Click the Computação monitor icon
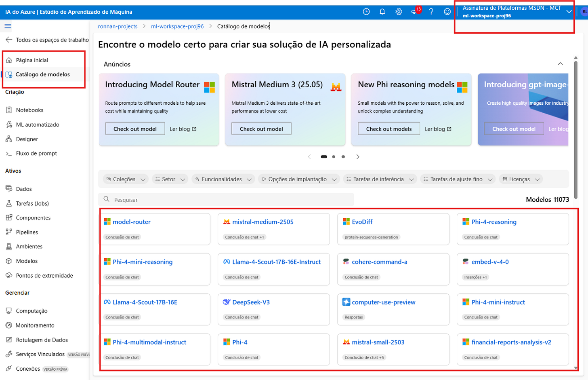Image resolution: width=588 pixels, height=380 pixels. click(9, 311)
